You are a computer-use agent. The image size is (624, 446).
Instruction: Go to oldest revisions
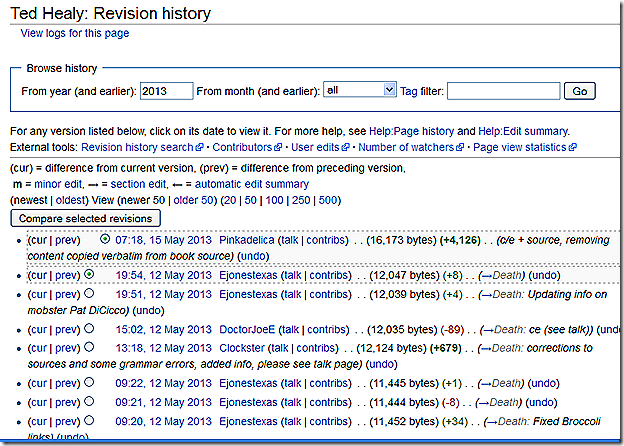(70, 200)
